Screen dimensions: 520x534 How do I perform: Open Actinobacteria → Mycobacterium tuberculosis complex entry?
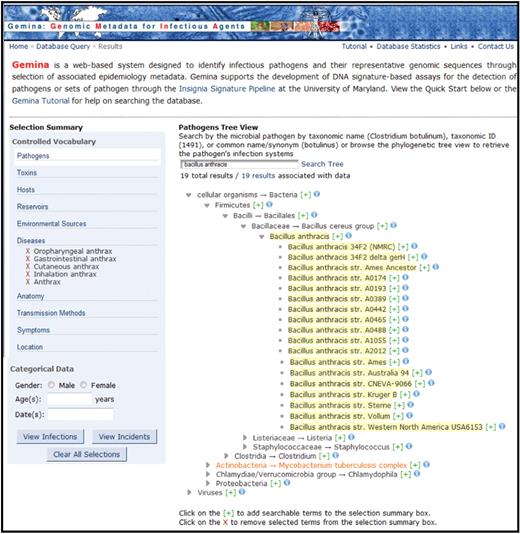(311, 465)
